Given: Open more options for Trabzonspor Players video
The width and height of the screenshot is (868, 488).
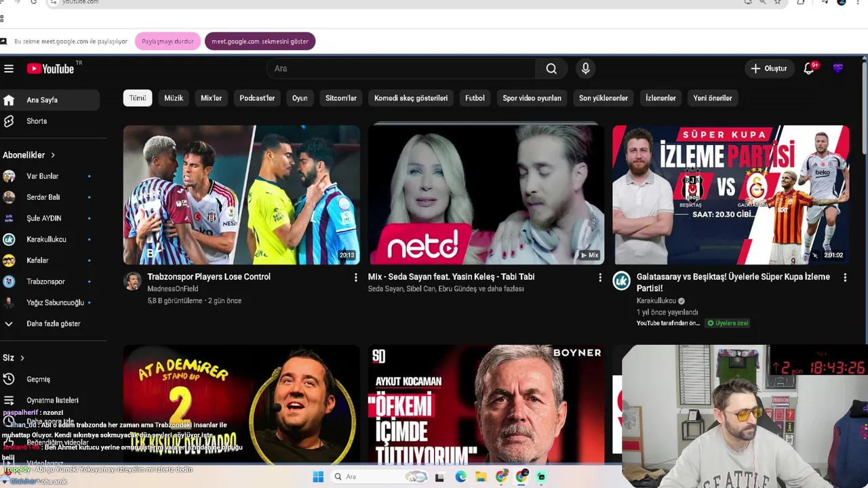Looking at the screenshot, I should 355,277.
